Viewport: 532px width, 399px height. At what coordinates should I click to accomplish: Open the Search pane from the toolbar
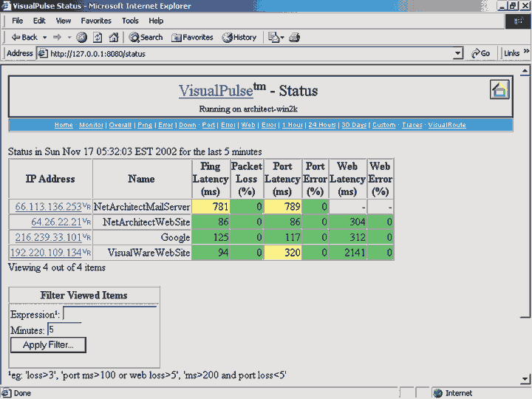point(146,37)
